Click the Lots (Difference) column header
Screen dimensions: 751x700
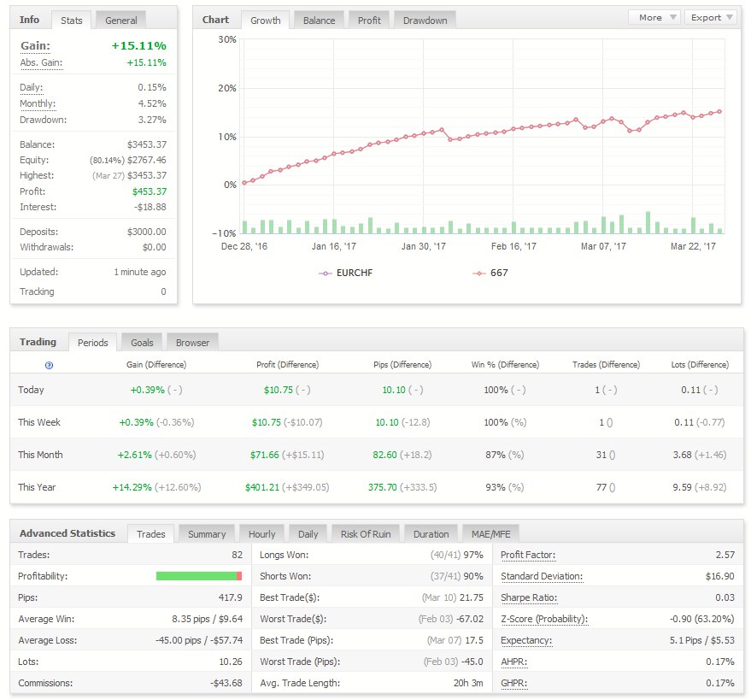pyautogui.click(x=700, y=365)
